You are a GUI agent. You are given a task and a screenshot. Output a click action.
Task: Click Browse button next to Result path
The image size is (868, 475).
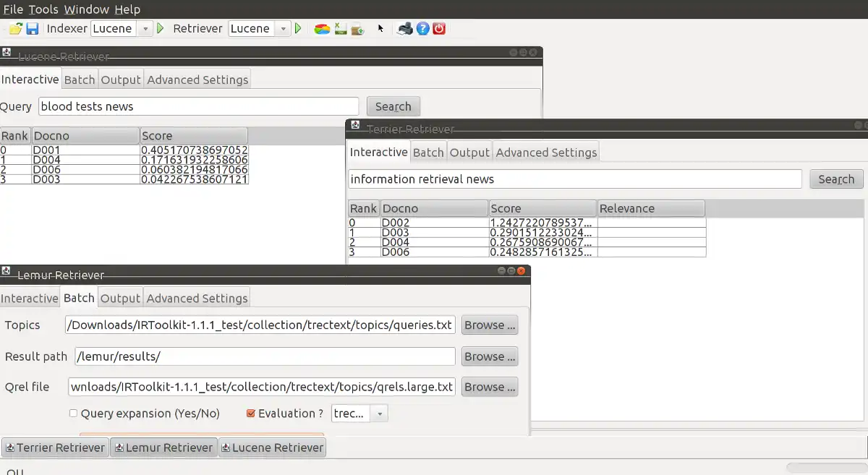[x=490, y=356]
